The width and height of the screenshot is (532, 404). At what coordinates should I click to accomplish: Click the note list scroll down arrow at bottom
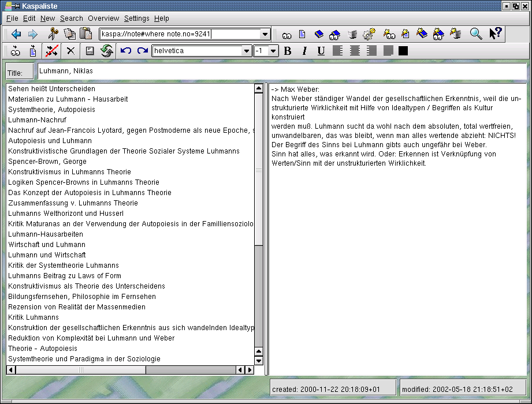[259, 361]
